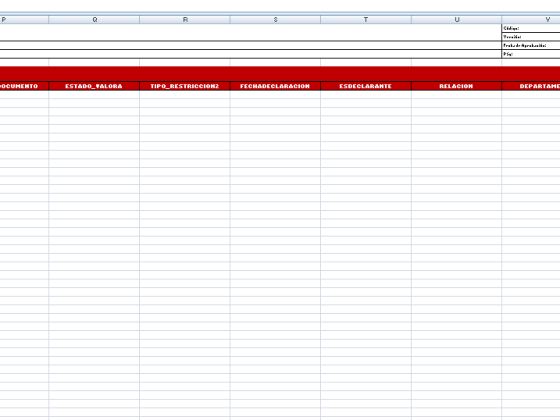Click the ESDECLARANTE header cell
Viewport: 560px width, 420px height.
[x=366, y=86]
